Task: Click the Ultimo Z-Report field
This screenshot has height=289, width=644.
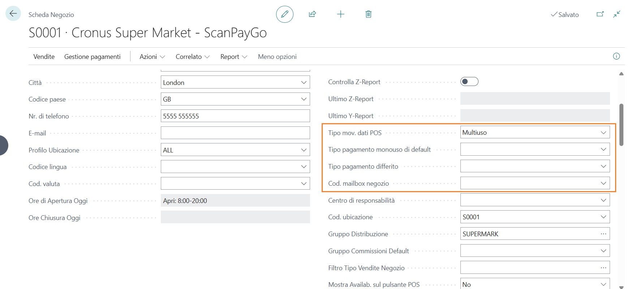Action: (535, 99)
